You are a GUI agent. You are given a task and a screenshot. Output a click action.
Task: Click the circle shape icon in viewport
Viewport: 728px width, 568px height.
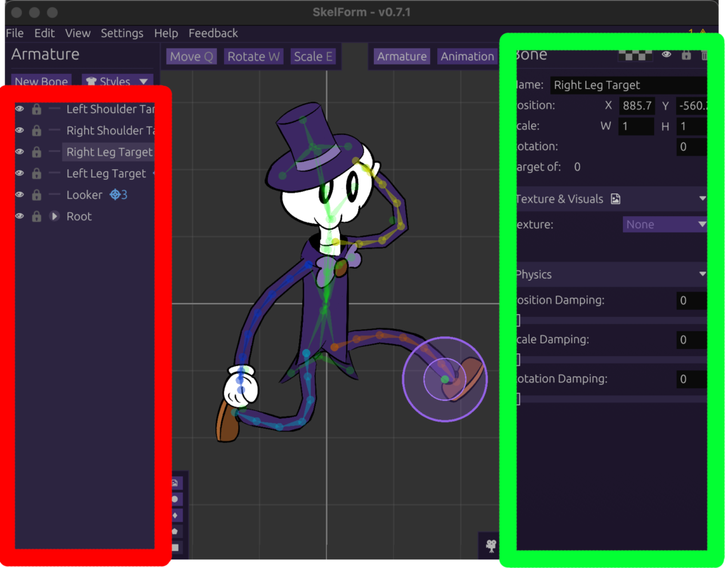[x=175, y=499]
